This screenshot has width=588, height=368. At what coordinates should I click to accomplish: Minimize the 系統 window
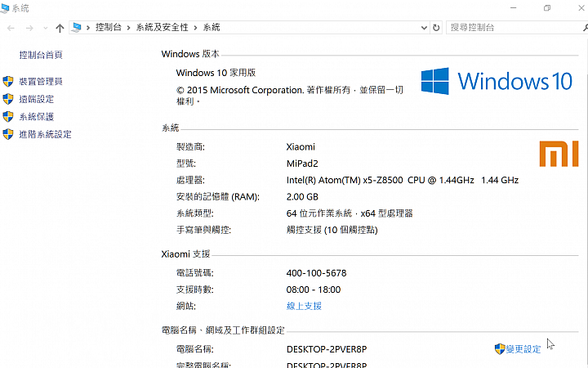tap(514, 8)
